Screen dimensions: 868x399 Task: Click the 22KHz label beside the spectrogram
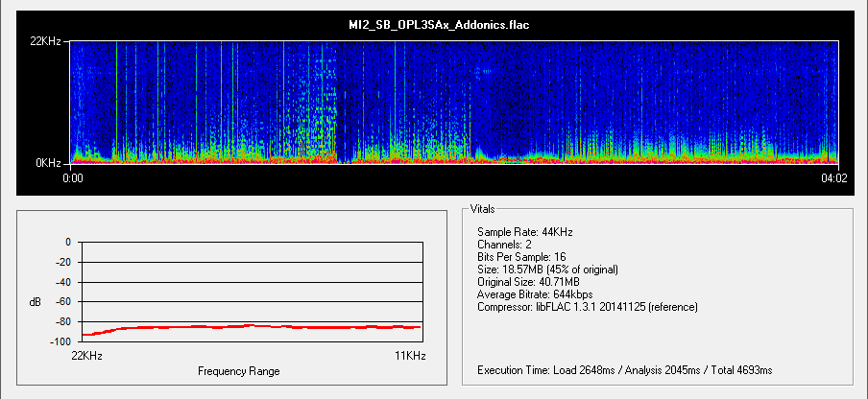coord(47,41)
